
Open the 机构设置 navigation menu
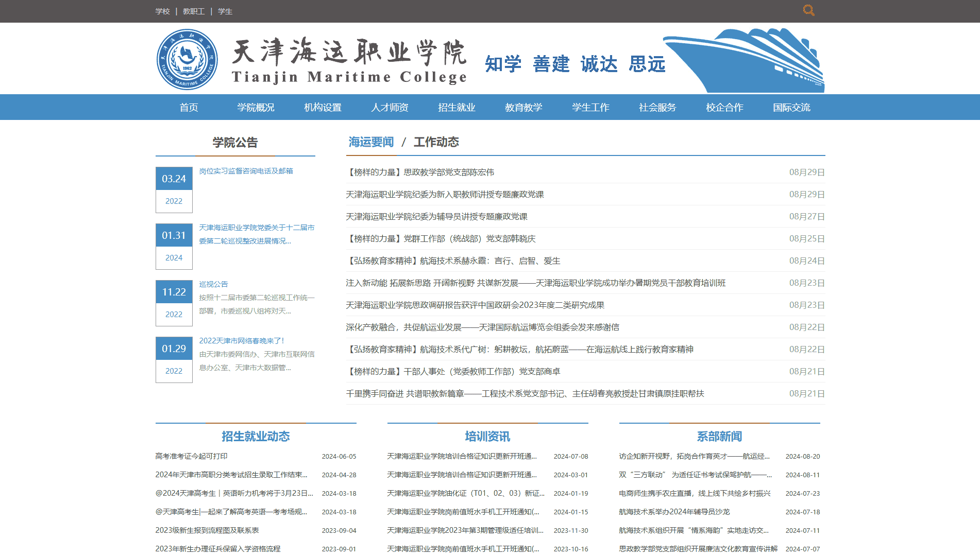tap(323, 107)
